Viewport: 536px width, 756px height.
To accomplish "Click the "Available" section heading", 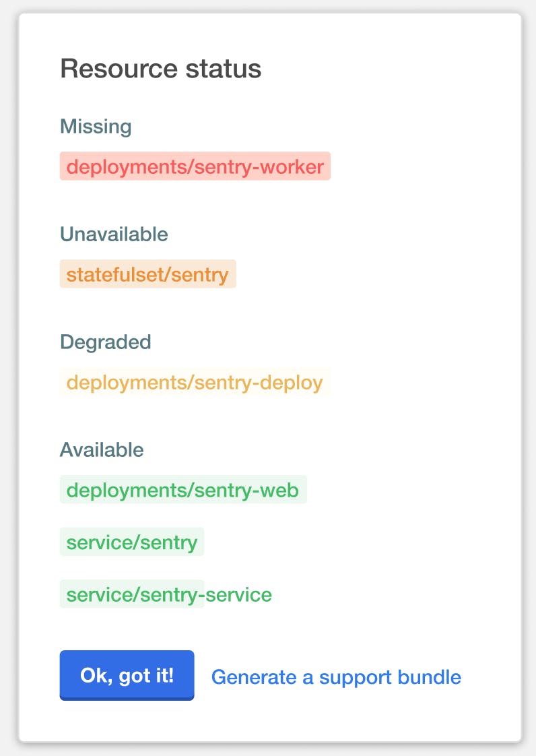I will pyautogui.click(x=102, y=450).
